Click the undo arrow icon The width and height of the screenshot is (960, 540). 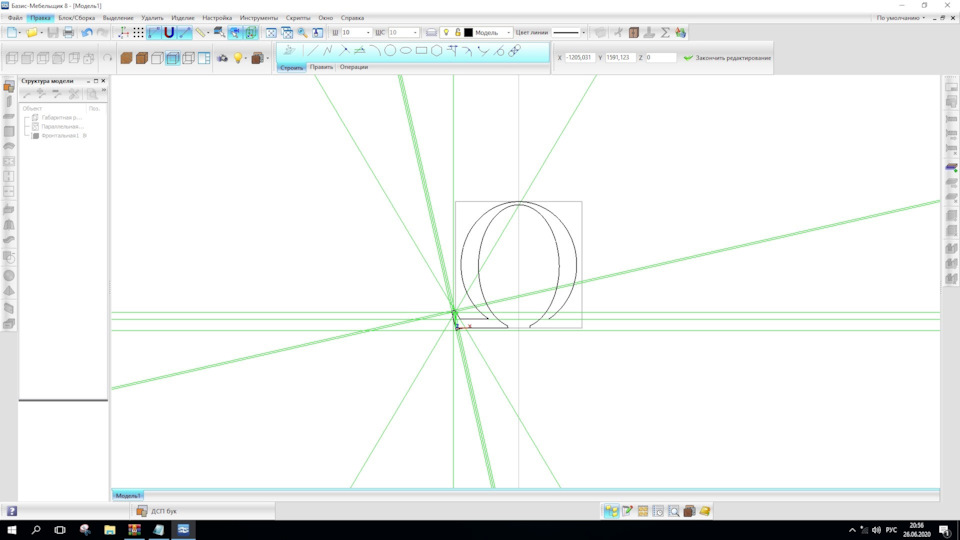click(86, 32)
